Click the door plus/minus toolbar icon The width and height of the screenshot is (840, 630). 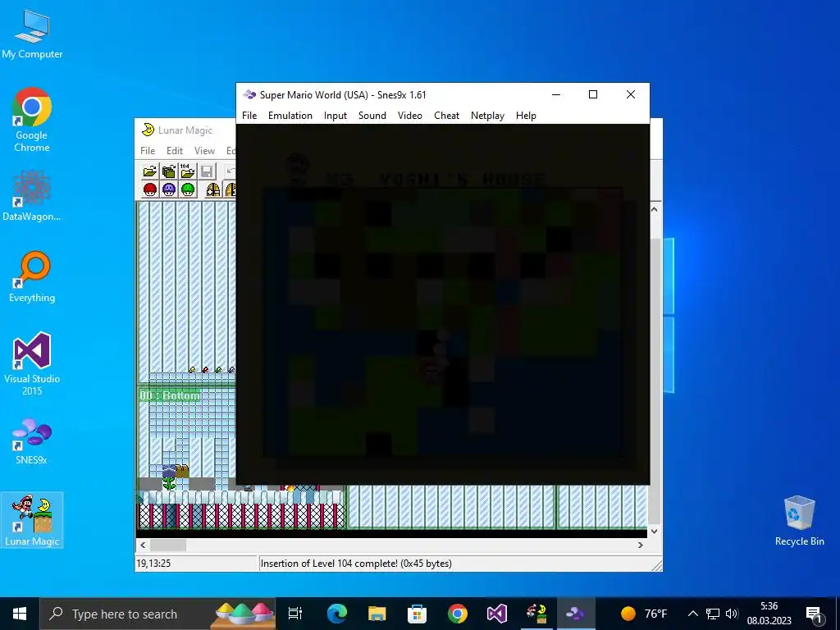point(213,189)
